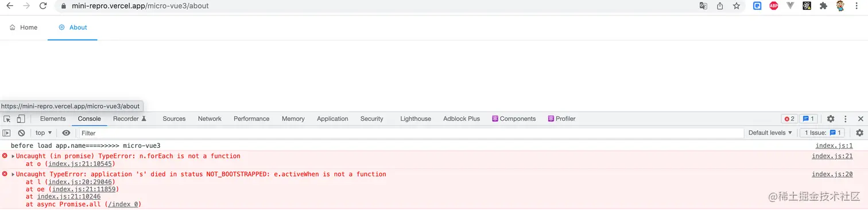This screenshot has width=868, height=210.
Task: Switch to the Elements tab
Action: click(53, 119)
